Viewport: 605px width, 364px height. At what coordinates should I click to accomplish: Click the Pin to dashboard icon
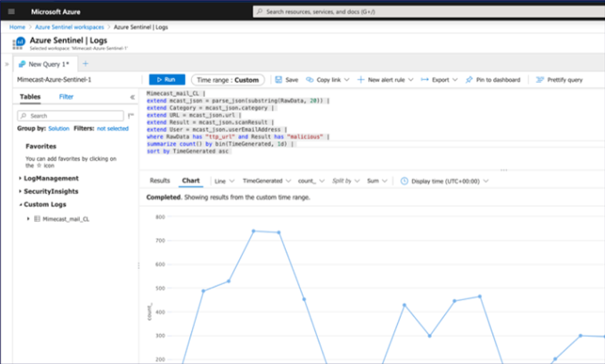(469, 80)
